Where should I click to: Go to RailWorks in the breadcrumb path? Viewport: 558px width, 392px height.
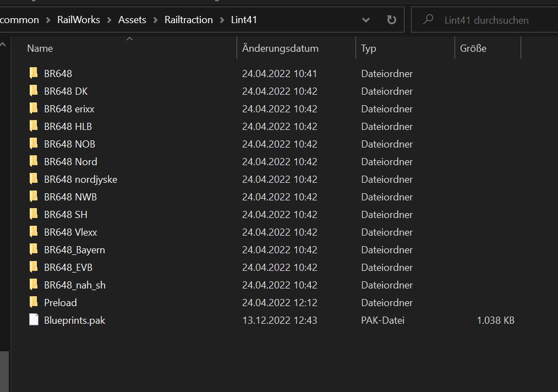tap(79, 20)
